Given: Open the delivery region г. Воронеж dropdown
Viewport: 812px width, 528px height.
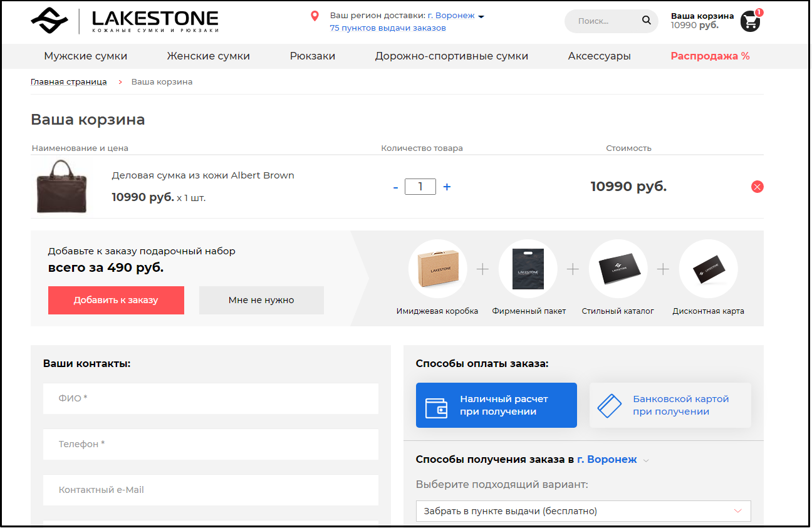Looking at the screenshot, I should 455,15.
